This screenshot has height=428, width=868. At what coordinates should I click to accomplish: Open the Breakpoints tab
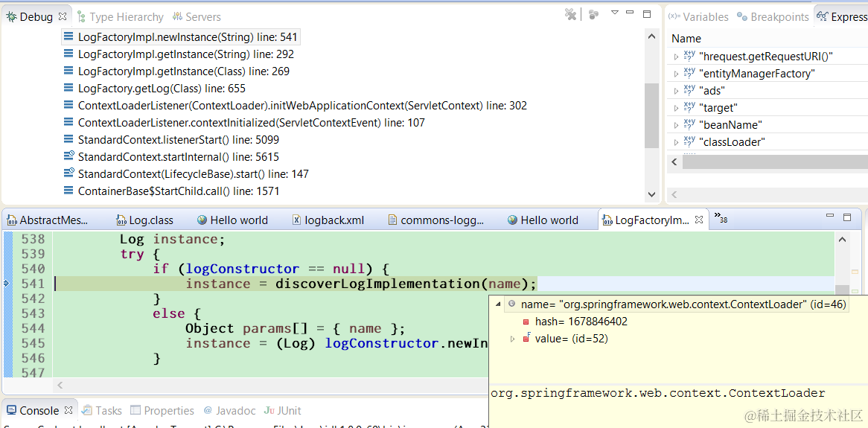[x=773, y=16]
